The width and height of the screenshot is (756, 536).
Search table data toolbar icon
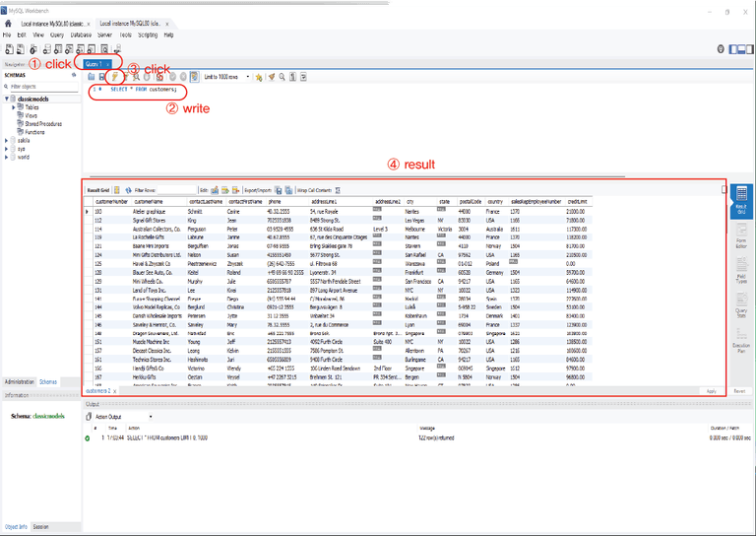coord(104,49)
